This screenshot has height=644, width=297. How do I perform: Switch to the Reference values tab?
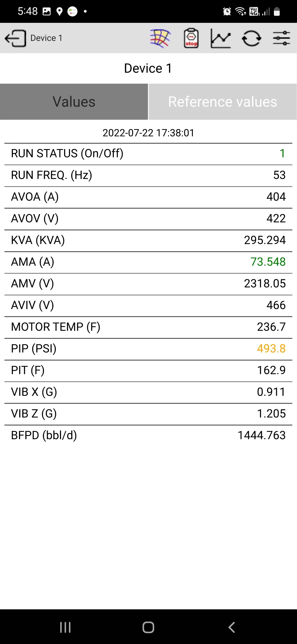223,102
